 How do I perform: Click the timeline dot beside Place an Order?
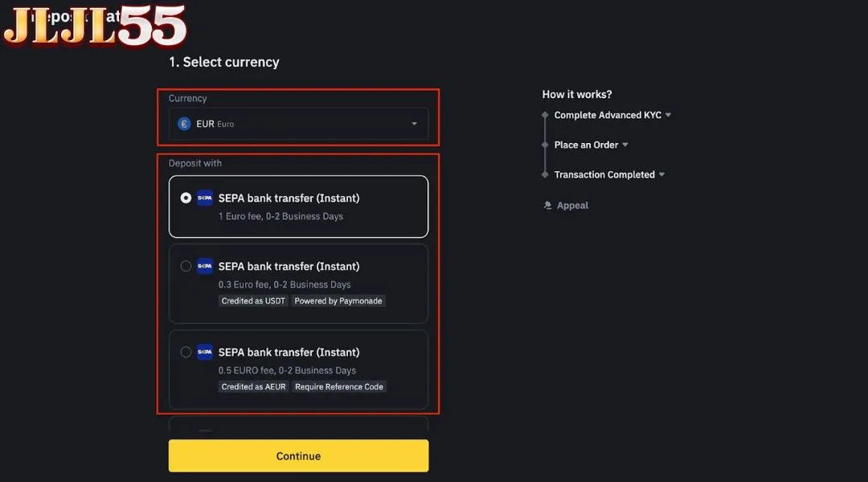coord(545,145)
